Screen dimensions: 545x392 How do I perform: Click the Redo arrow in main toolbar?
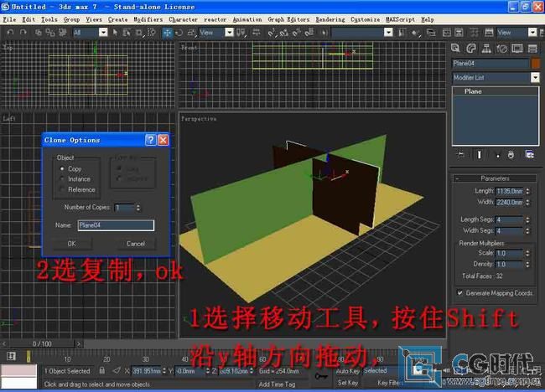(23, 33)
